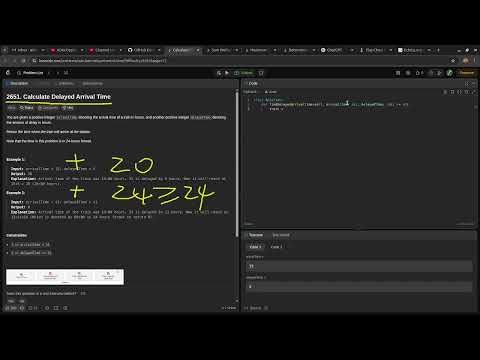The width and height of the screenshot is (480, 360).
Task: Open the settings gear in LeetCode header
Action: click(x=408, y=73)
